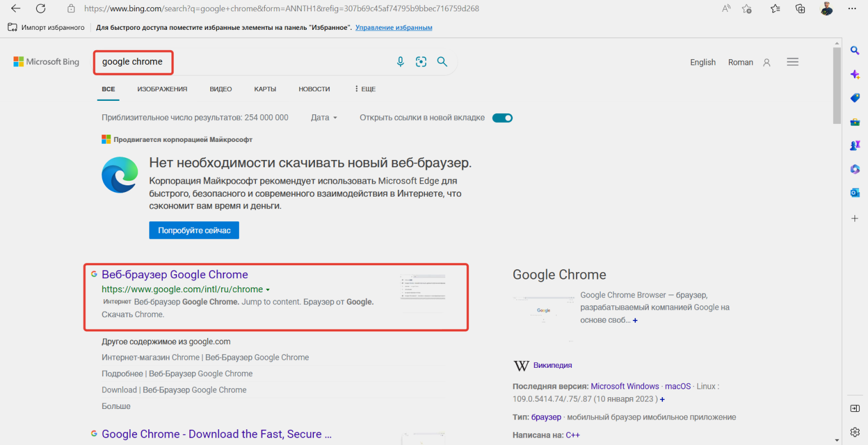Click the Microsoft Edge logo in the promo
The image size is (868, 445).
[x=120, y=175]
